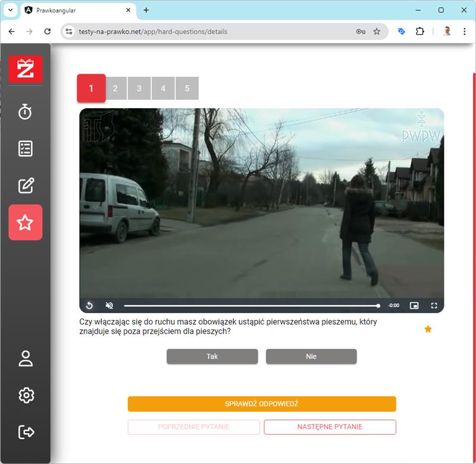Unmute the video sound
Viewport: 476px width, 464px height.
pyautogui.click(x=109, y=306)
